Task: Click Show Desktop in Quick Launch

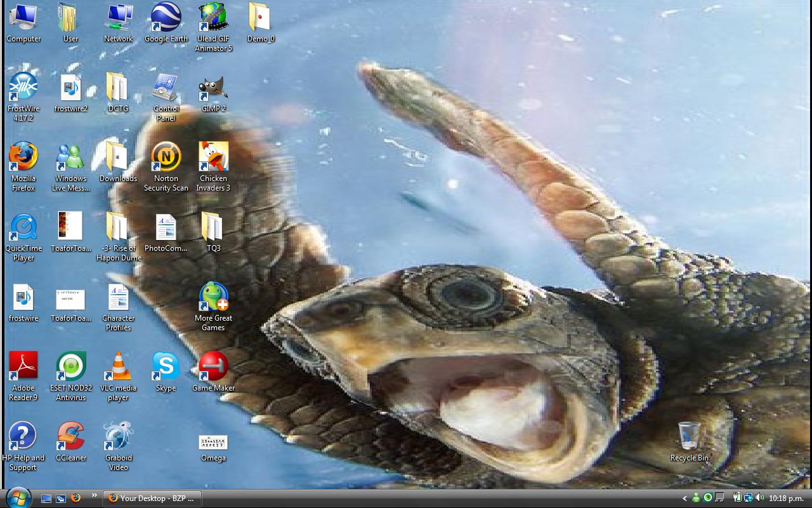Action: 46,498
